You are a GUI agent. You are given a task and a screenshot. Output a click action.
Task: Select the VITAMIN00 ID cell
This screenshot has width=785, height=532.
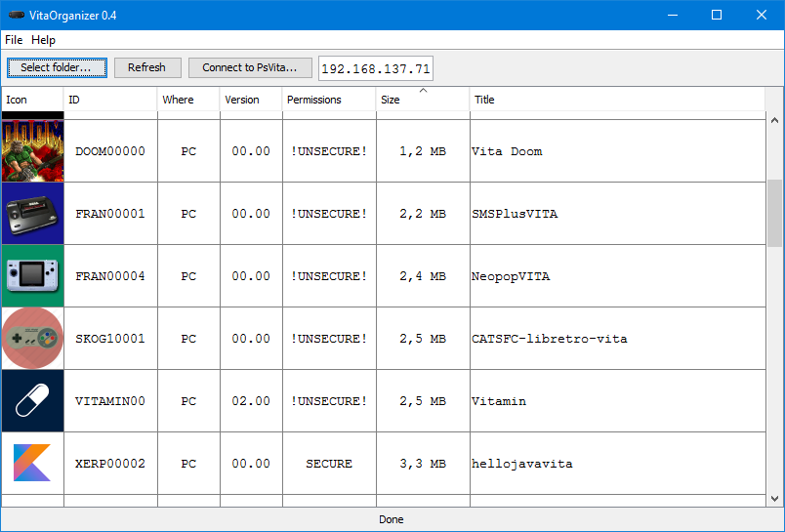pyautogui.click(x=109, y=401)
